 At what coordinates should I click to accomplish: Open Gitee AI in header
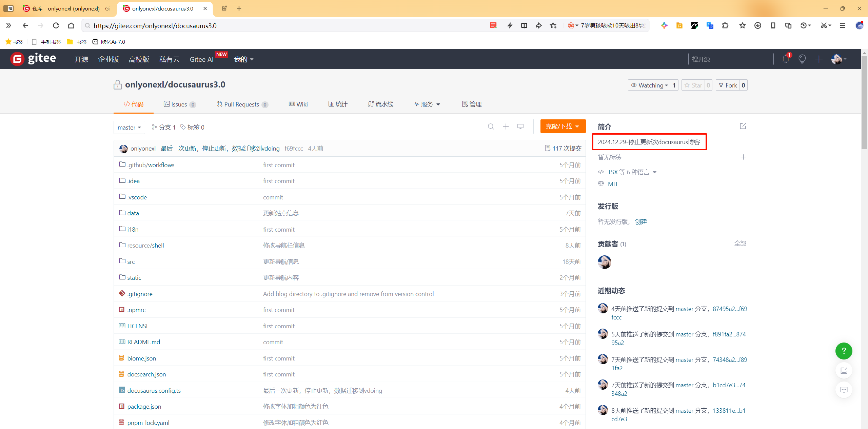point(202,59)
